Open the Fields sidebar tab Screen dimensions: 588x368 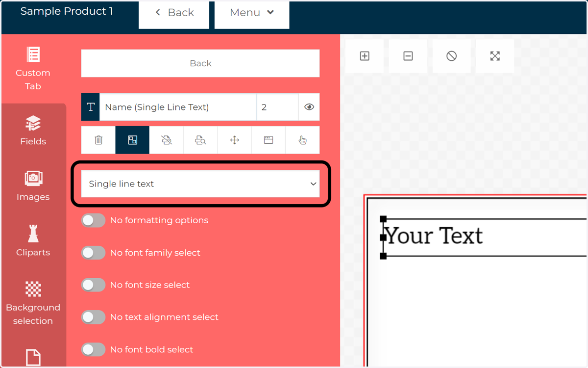33,131
